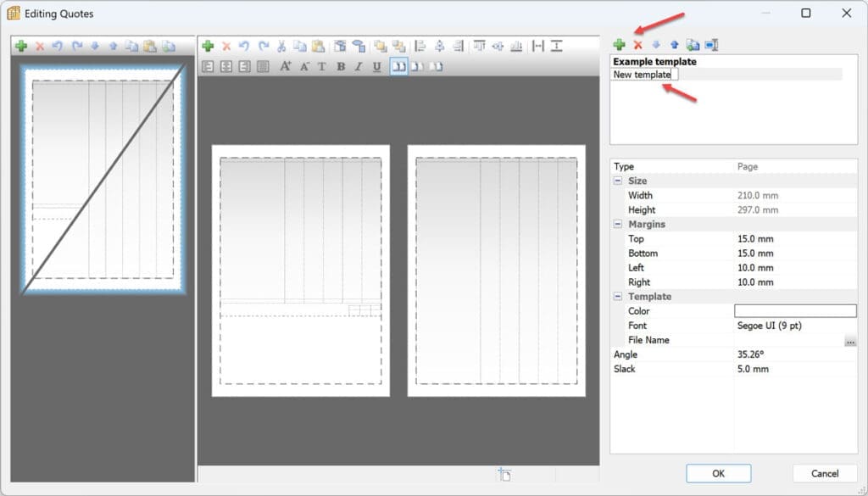
Task: Open font settings with T icon
Action: click(321, 67)
